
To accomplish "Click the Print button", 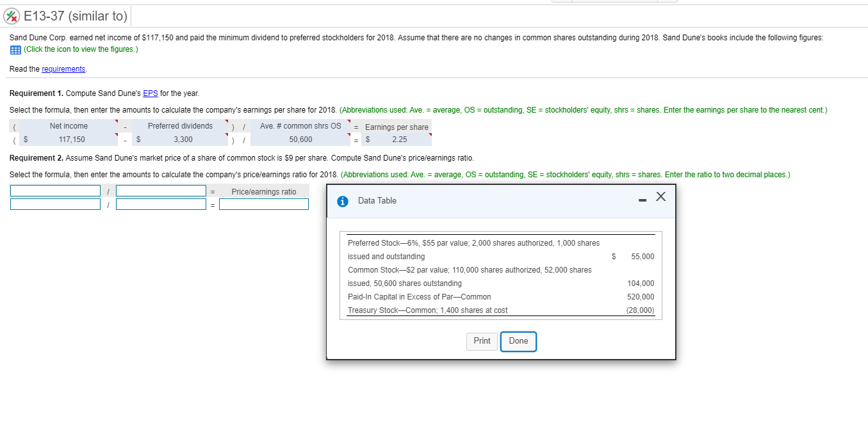I will coord(482,341).
